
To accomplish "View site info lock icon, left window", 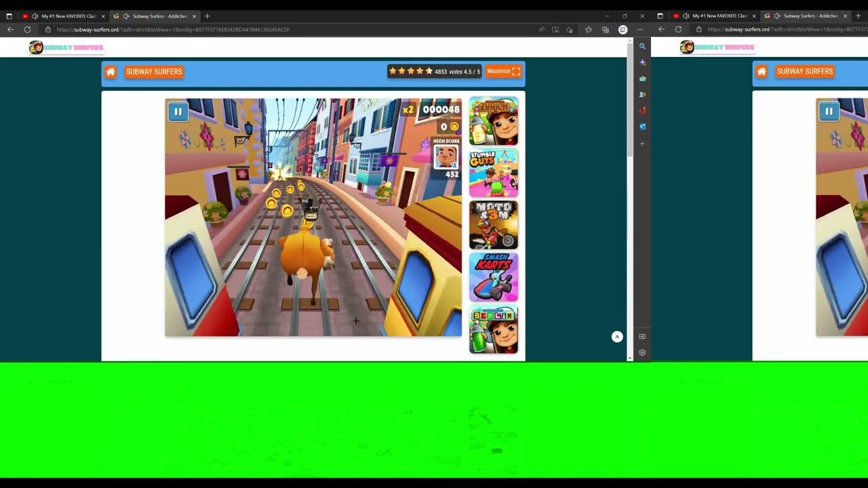I will point(47,30).
